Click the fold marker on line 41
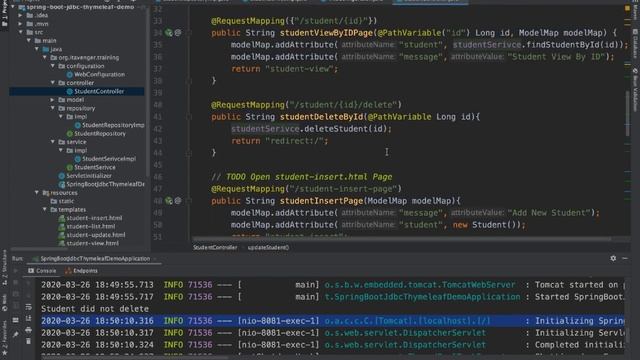This screenshot has height=360, width=640. (x=189, y=117)
